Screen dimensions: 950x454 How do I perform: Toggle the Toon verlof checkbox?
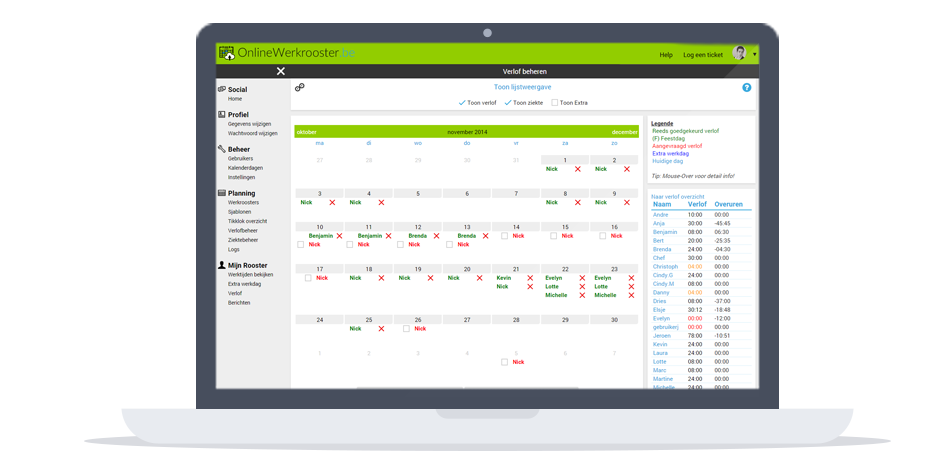point(462,103)
